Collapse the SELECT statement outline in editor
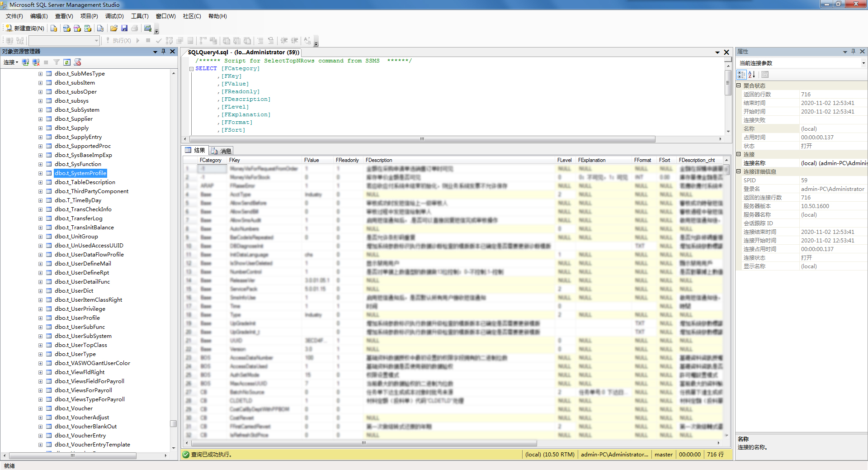Screen dimensions: 868x470 191,69
